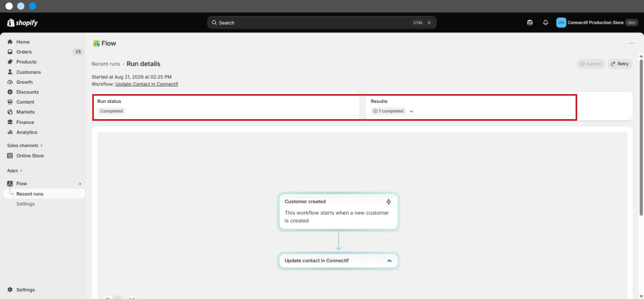Click the page vertical scrollbar thumb

(641, 138)
